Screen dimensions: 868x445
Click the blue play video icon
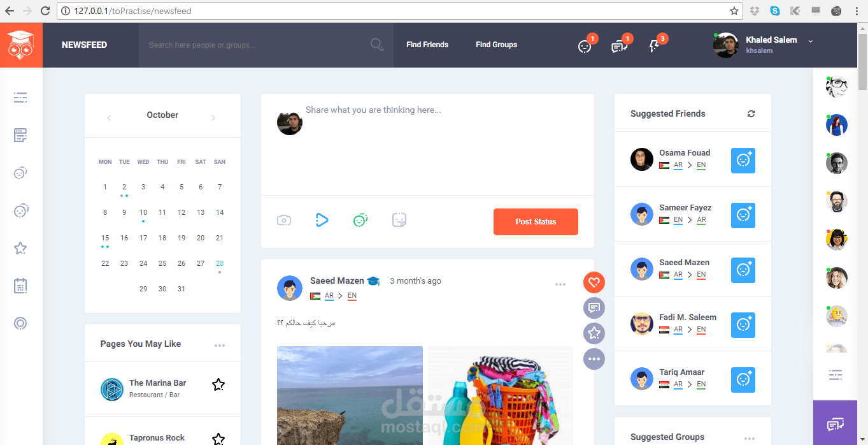click(x=322, y=221)
